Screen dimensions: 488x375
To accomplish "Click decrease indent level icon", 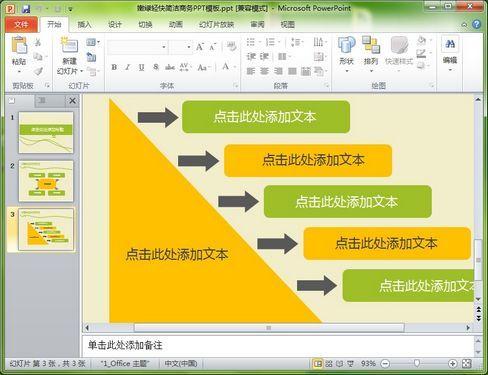I will [x=251, y=57].
